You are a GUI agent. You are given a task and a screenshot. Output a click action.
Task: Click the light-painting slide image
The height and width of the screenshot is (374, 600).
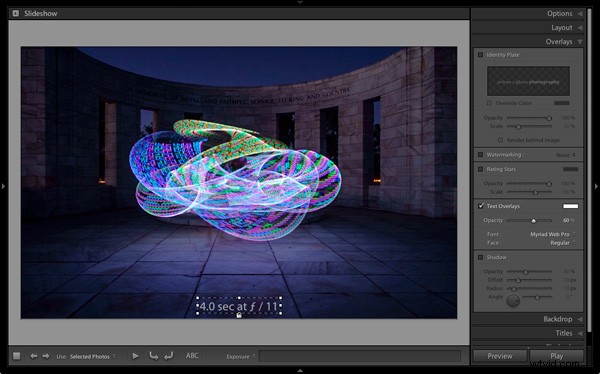pyautogui.click(x=239, y=182)
